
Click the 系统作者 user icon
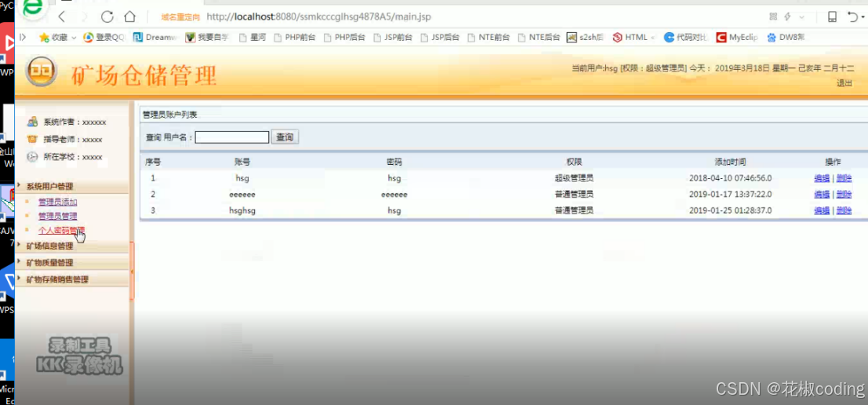pos(33,122)
